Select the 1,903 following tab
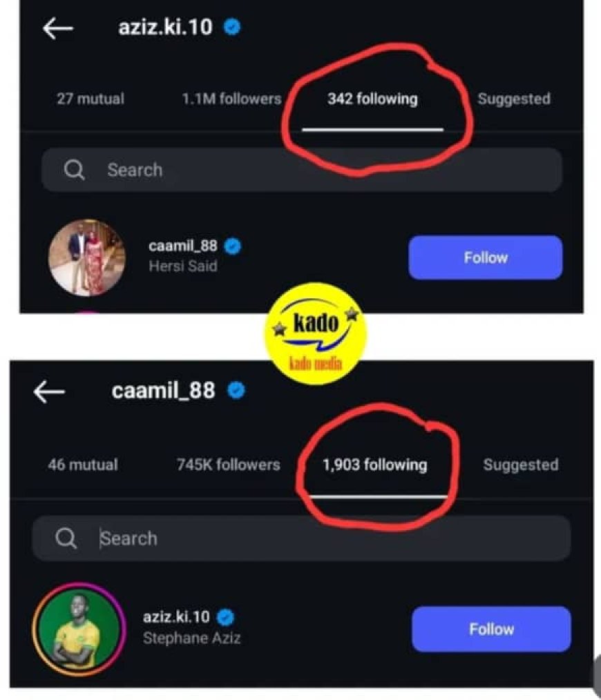The width and height of the screenshot is (601, 700). [x=374, y=465]
